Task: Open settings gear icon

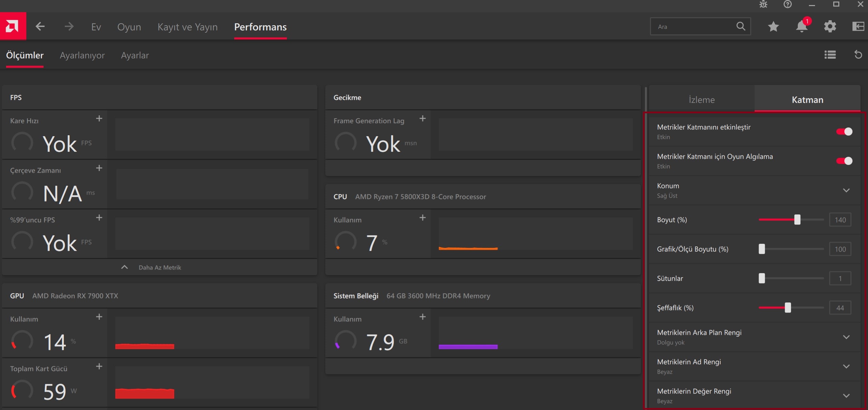Action: pyautogui.click(x=830, y=26)
